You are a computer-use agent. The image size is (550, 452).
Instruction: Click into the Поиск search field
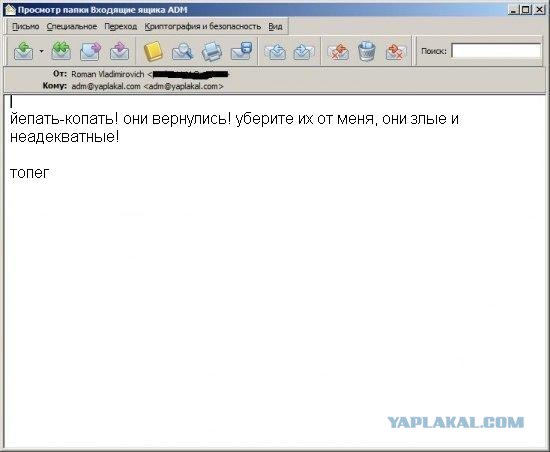click(x=496, y=51)
